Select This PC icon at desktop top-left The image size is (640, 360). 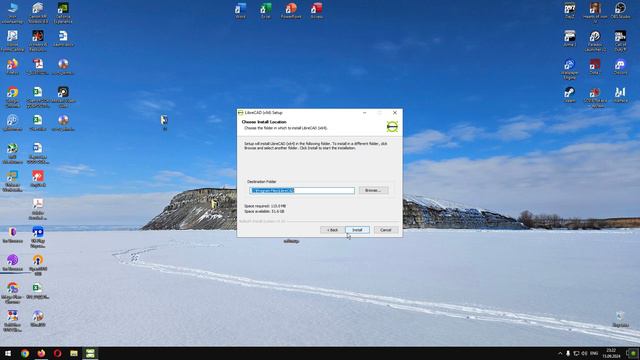(13, 13)
